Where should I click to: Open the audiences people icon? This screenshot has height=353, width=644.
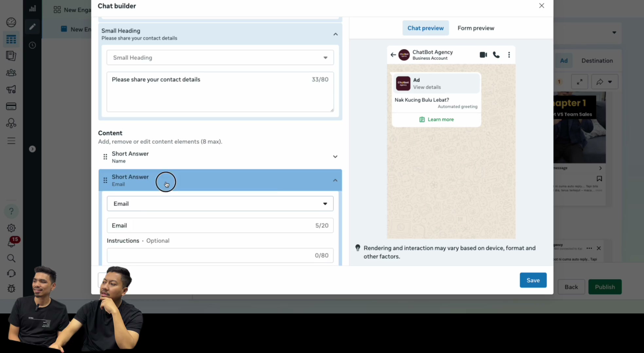11,73
